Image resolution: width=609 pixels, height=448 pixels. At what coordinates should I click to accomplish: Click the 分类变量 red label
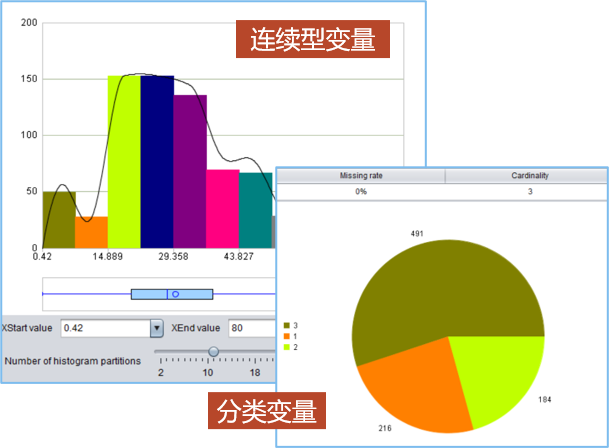pyautogui.click(x=267, y=411)
